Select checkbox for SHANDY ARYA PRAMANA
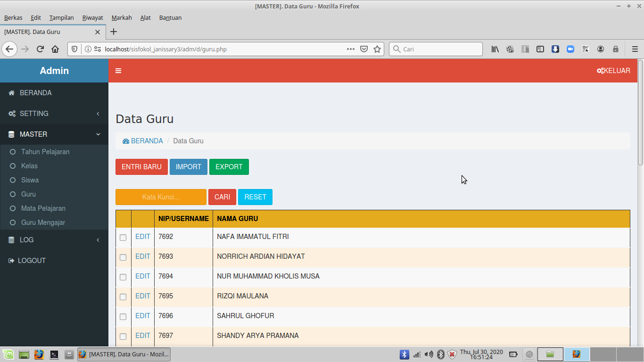The image size is (644, 362). pos(123,337)
